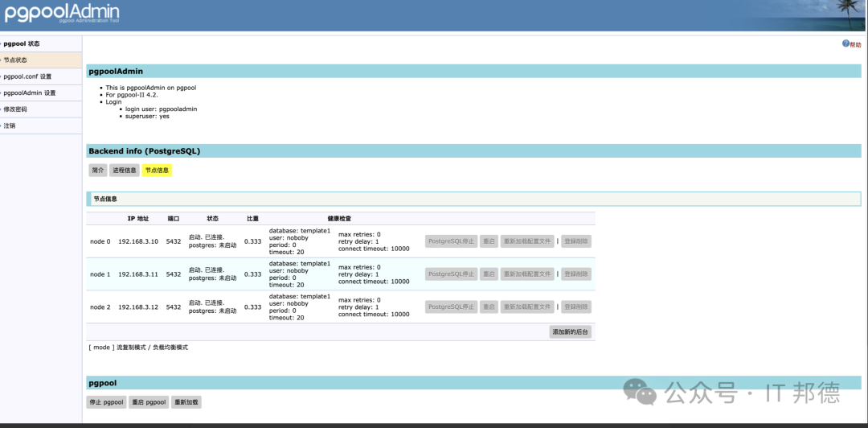Click the 比重 column header
This screenshot has height=428, width=868.
point(253,219)
